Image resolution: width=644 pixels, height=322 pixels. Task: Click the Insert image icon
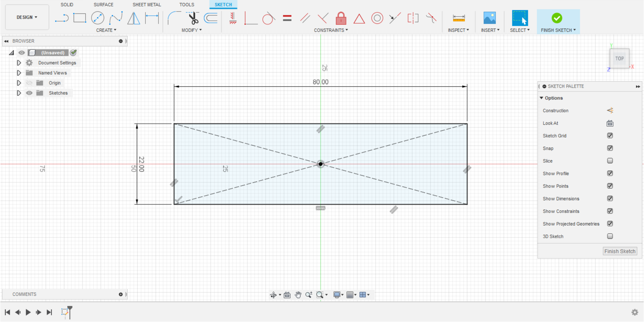pyautogui.click(x=490, y=18)
